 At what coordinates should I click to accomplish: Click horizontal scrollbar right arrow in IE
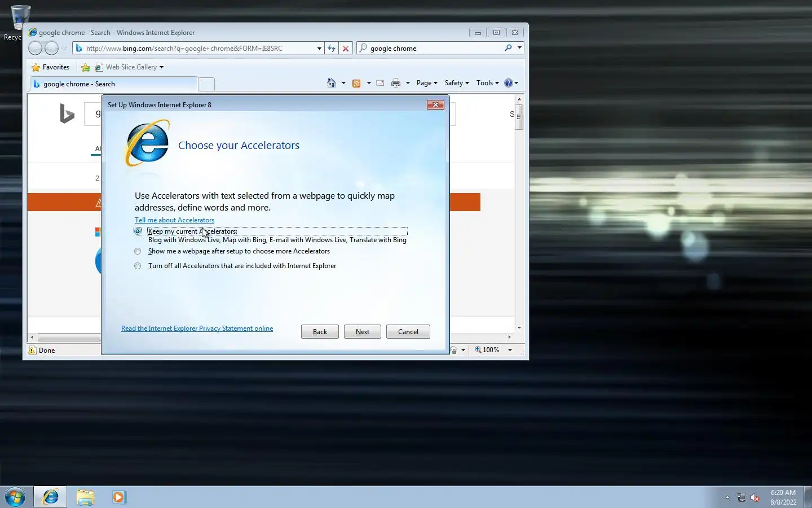tap(509, 337)
